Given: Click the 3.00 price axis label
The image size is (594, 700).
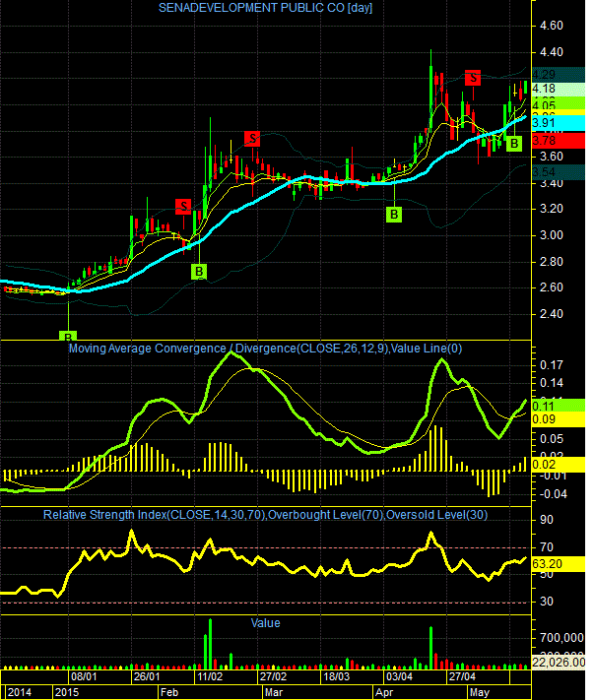Looking at the screenshot, I should click(x=551, y=235).
